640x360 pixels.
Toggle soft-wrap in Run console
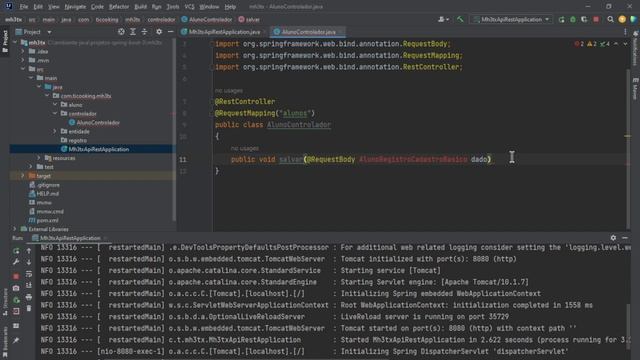[29, 274]
